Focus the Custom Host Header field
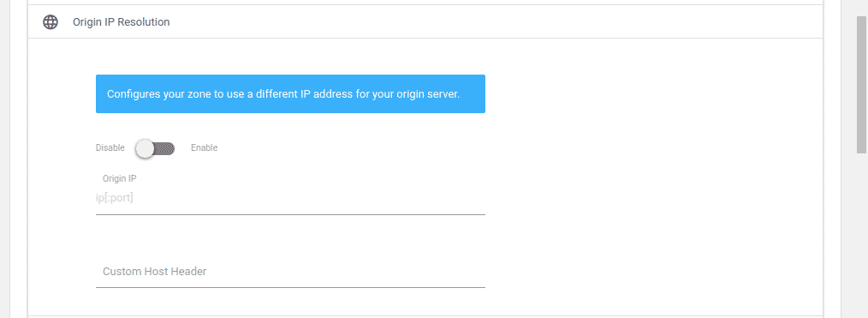The width and height of the screenshot is (868, 318). [291, 272]
